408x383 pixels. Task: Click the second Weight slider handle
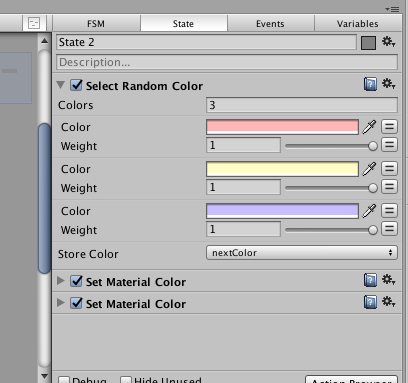point(373,188)
